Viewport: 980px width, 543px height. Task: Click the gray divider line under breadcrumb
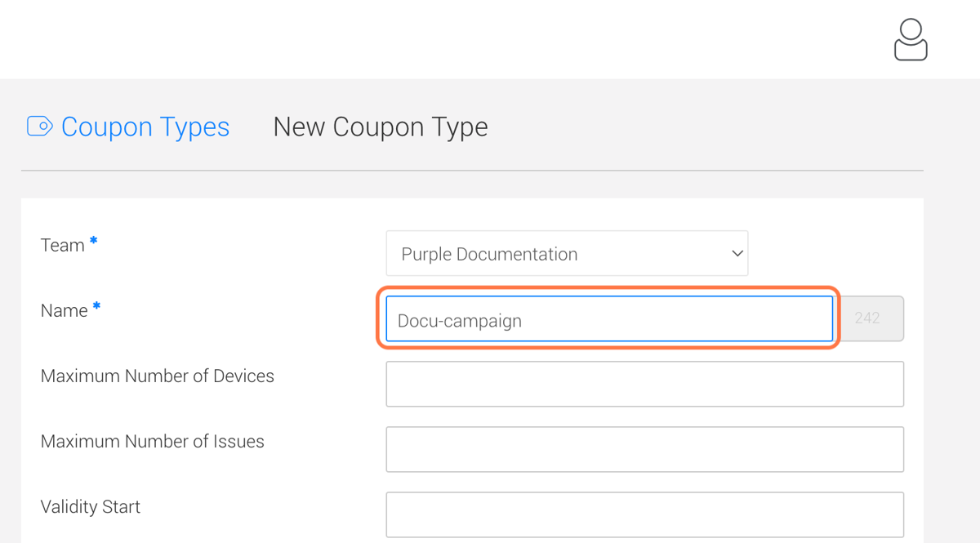click(472, 171)
